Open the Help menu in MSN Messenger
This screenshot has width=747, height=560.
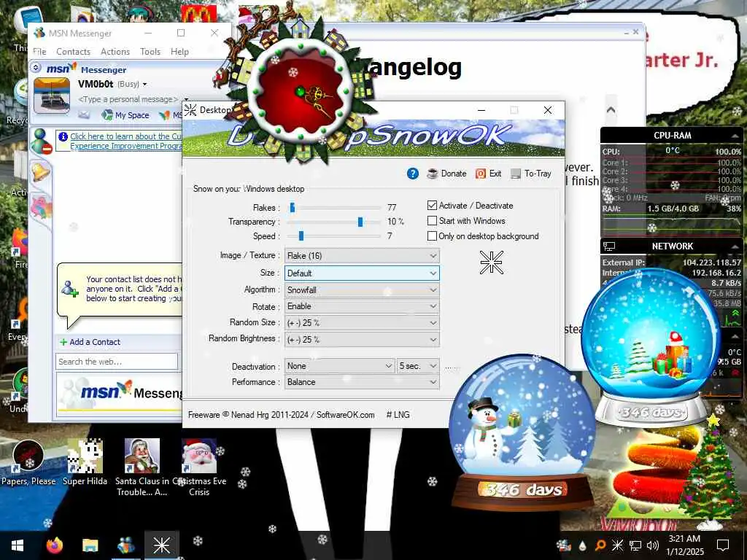tap(179, 52)
